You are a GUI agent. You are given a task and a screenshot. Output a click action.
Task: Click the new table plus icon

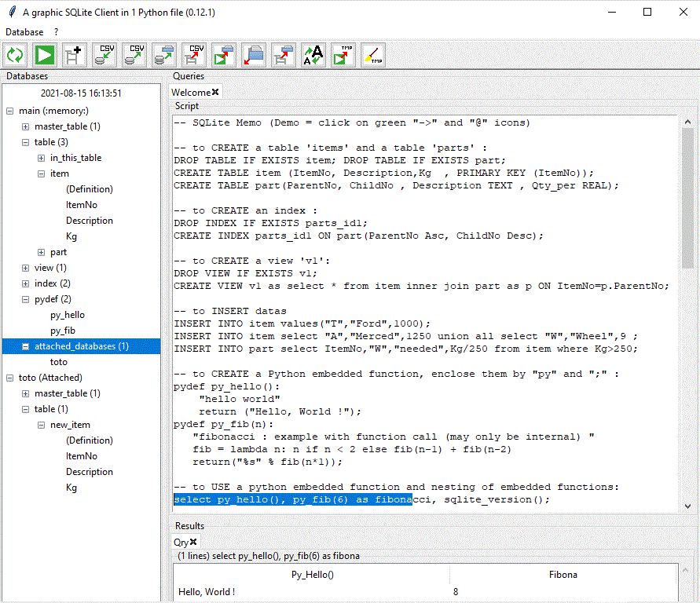click(x=75, y=55)
